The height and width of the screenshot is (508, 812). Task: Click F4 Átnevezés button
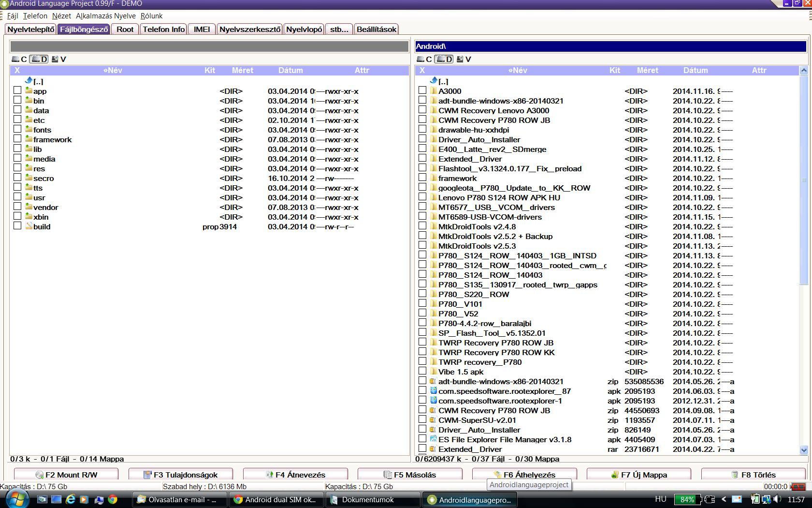pyautogui.click(x=295, y=475)
